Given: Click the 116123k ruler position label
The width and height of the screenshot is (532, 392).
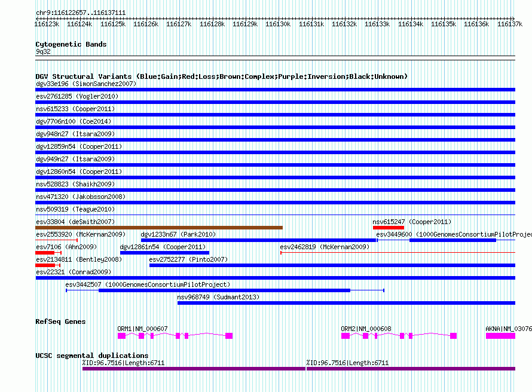Looking at the screenshot, I should tap(47, 24).
